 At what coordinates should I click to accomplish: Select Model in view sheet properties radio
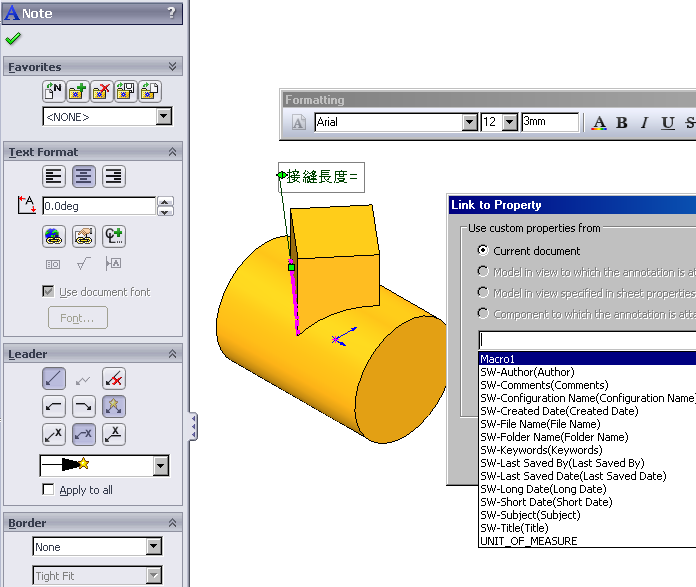(483, 292)
